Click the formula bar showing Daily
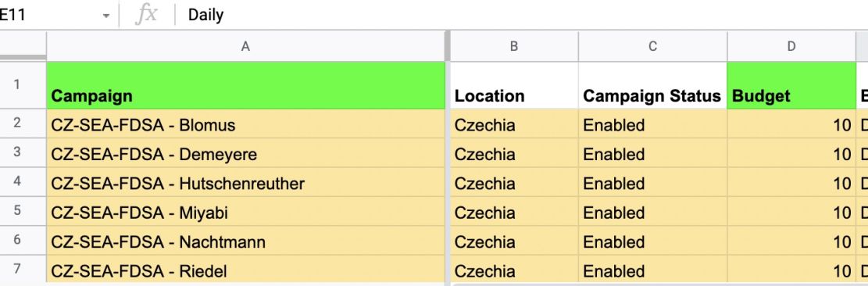The image size is (868, 286). click(521, 15)
